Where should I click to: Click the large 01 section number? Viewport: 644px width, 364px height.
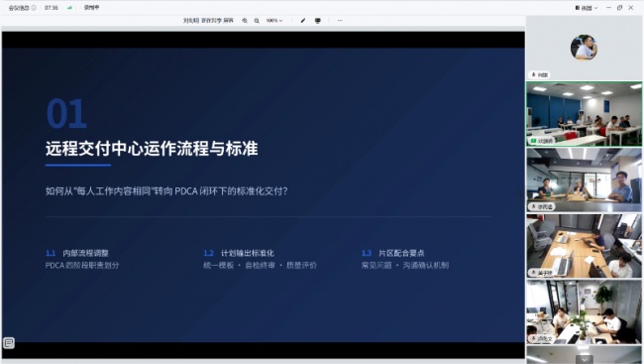coord(66,114)
